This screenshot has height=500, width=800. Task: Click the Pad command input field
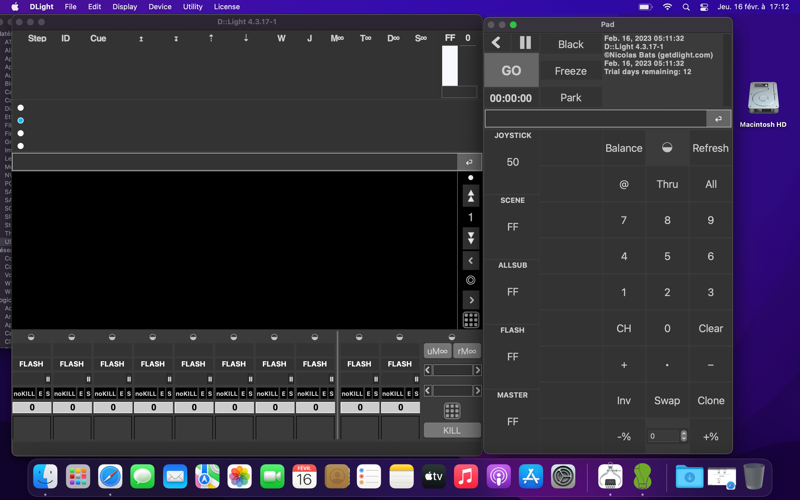point(596,119)
